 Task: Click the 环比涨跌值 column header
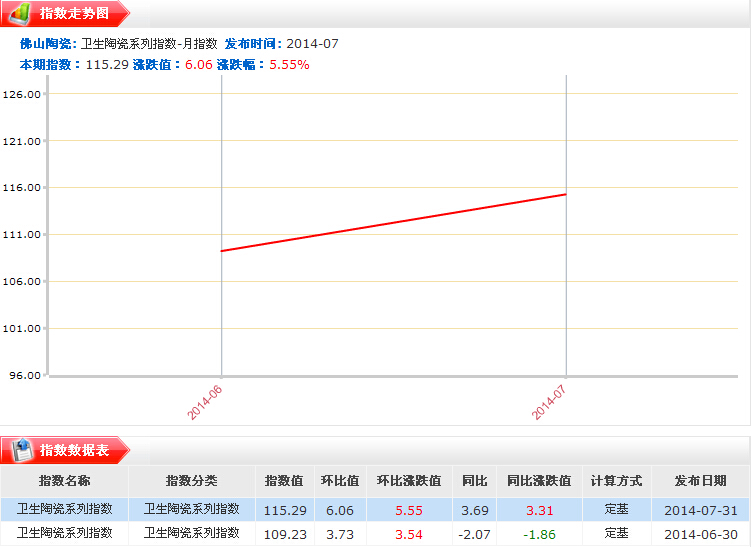click(408, 481)
